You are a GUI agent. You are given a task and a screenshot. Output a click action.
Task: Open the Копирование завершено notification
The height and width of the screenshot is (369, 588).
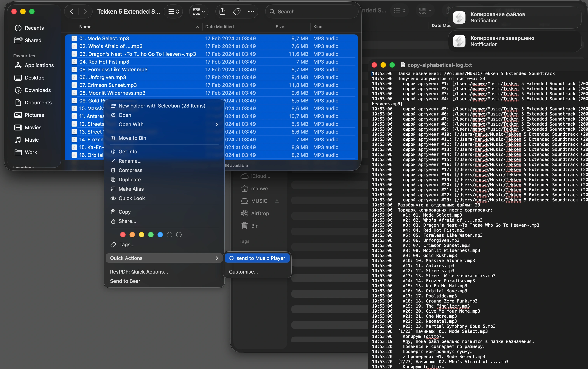514,41
